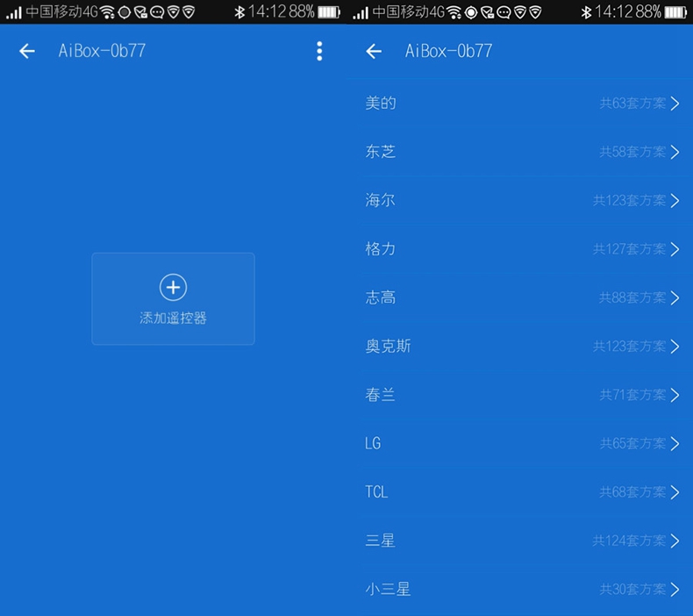This screenshot has width=693, height=616.
Task: Expand chevron on TCL row
Action: (x=675, y=492)
